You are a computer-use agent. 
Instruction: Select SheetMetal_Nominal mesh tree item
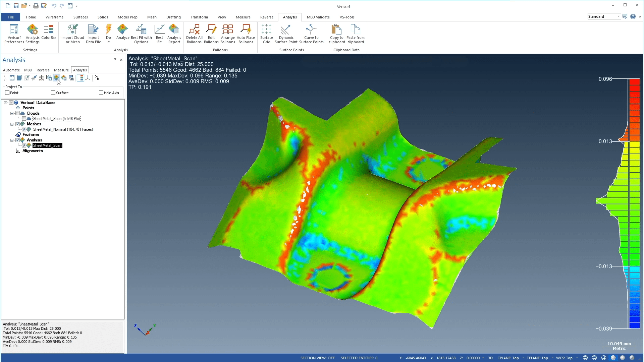(63, 129)
